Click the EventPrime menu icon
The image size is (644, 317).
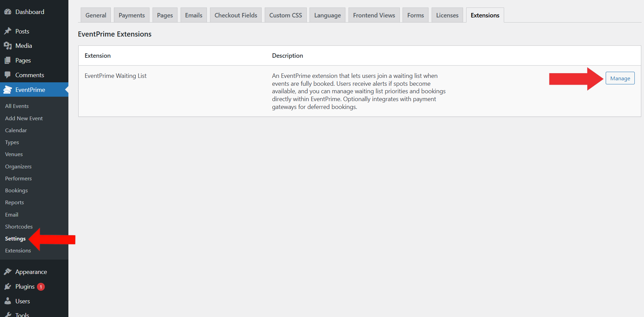8,90
